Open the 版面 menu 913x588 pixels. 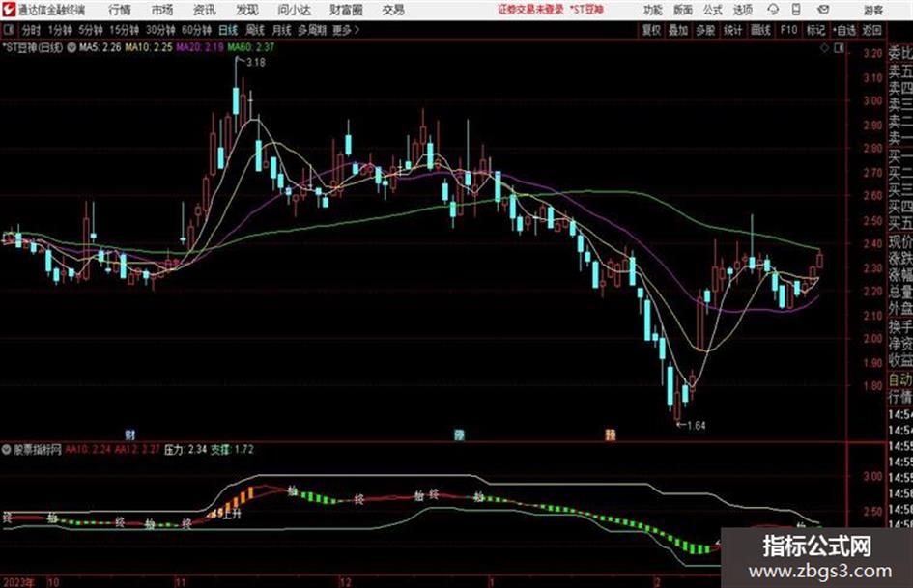coord(683,10)
